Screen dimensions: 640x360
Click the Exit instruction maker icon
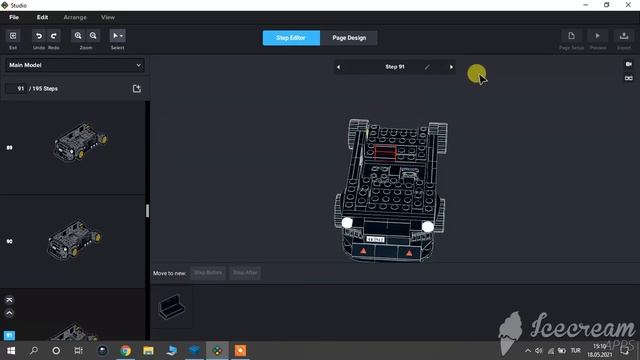coord(13,36)
